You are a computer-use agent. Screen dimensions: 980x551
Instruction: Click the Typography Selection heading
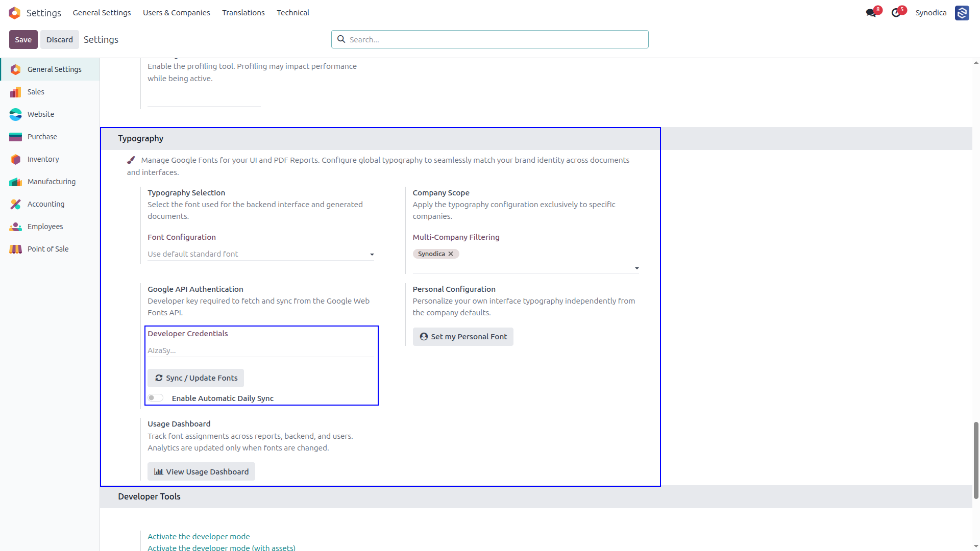point(186,193)
